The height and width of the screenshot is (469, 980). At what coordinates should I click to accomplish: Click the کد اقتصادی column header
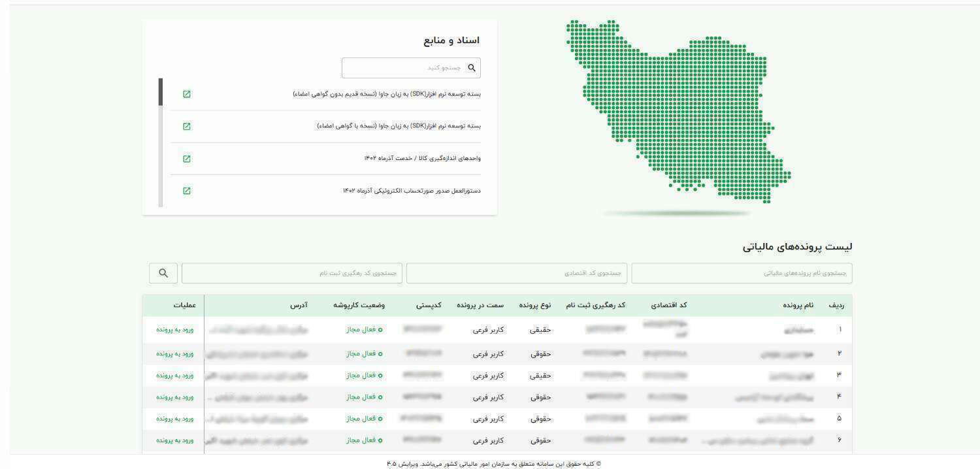click(669, 305)
